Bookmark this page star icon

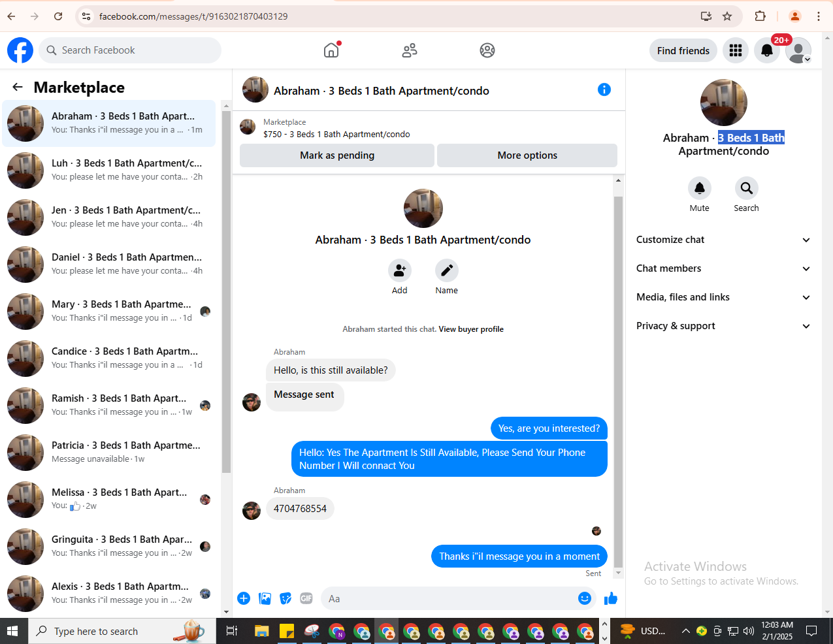(727, 16)
